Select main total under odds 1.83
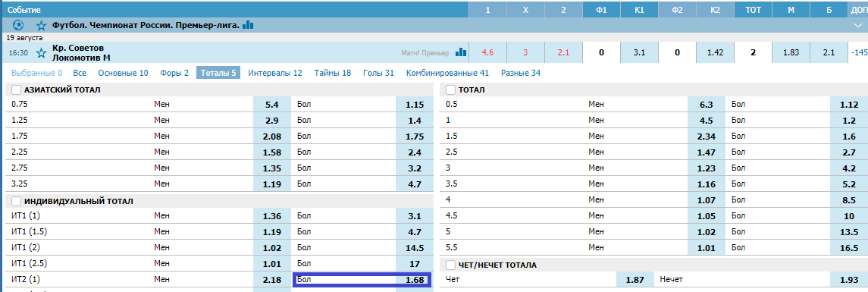 (x=791, y=52)
